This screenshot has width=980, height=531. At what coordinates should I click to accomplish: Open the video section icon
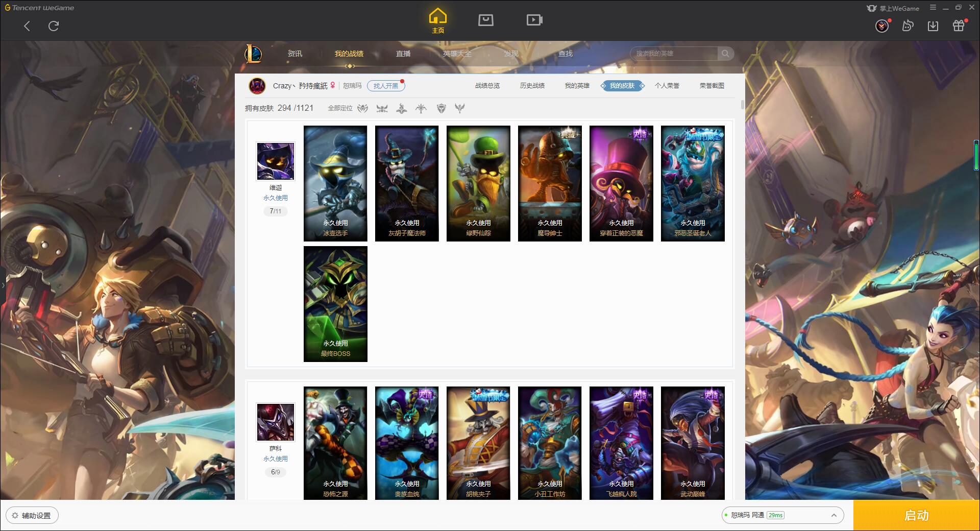(534, 20)
